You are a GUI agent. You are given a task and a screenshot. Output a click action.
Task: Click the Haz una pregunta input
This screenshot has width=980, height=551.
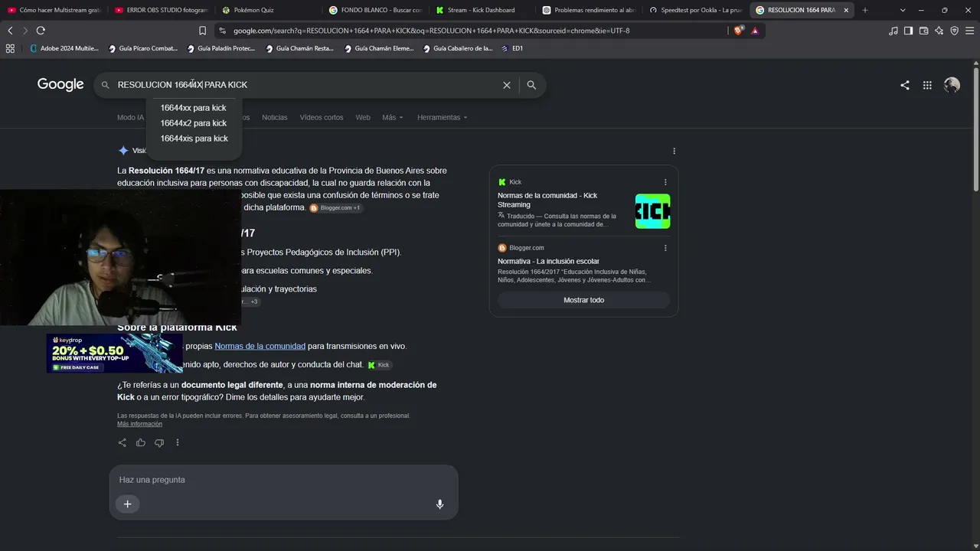pyautogui.click(x=283, y=480)
